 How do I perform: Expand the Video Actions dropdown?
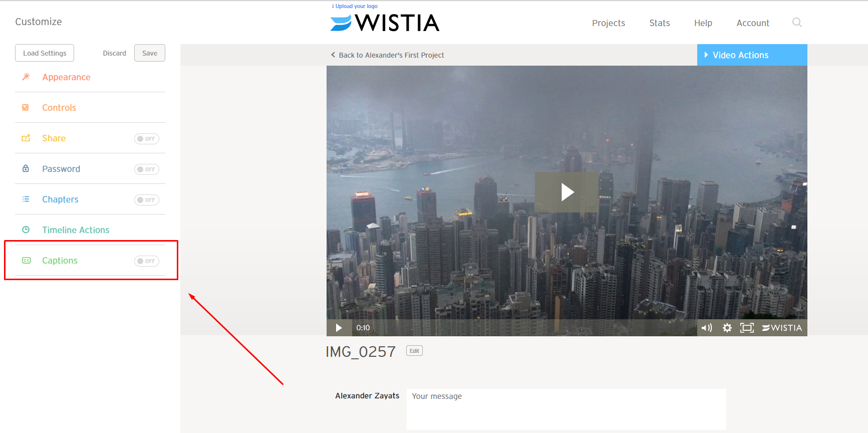[752, 55]
